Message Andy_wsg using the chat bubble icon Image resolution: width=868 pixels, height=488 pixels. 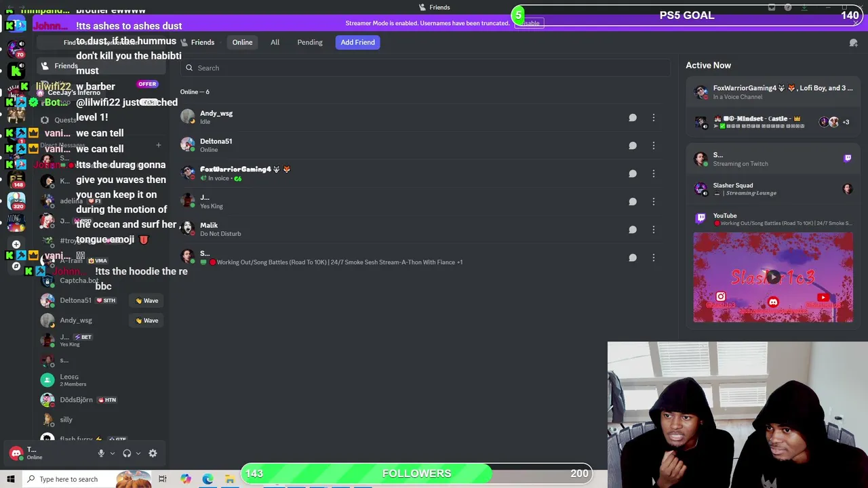point(633,118)
